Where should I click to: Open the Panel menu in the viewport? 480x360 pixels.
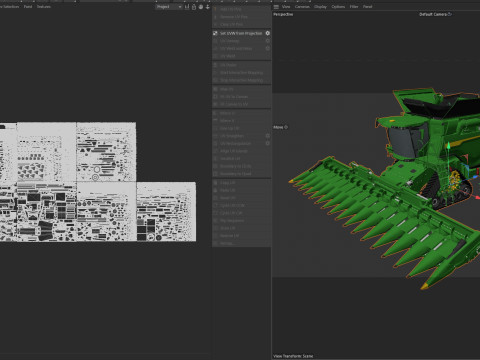[367, 7]
